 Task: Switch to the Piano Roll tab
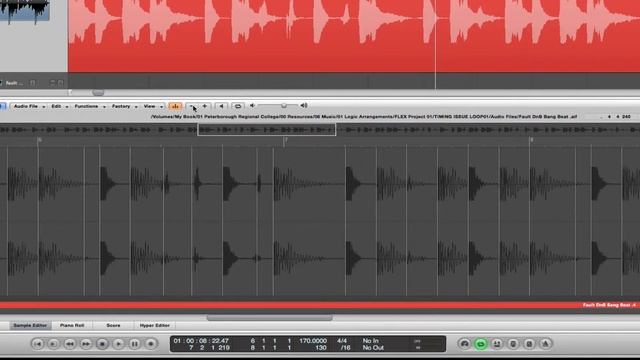pyautogui.click(x=72, y=325)
